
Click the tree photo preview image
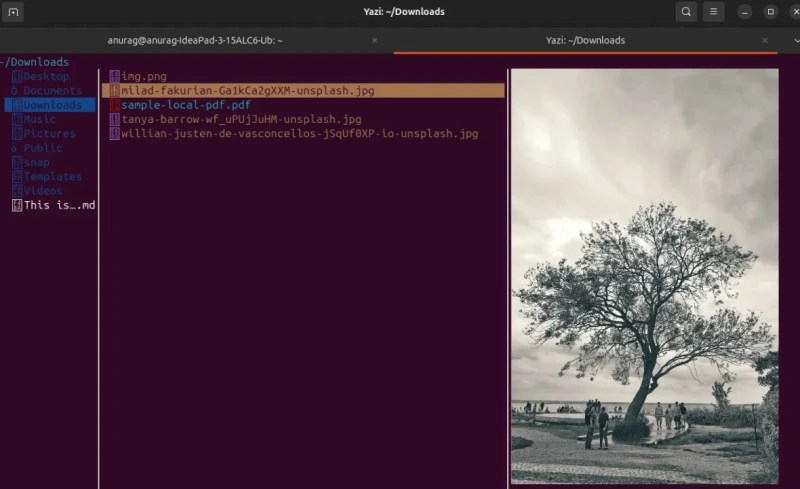coord(645,276)
